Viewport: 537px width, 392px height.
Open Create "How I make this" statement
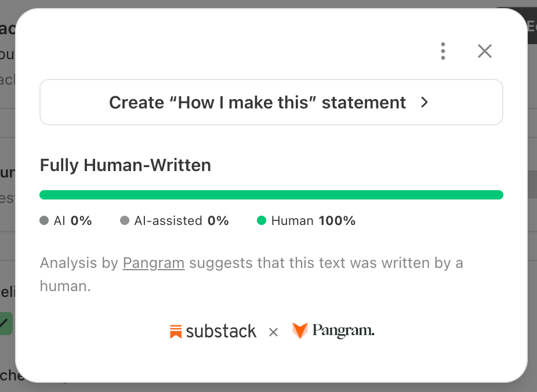pyautogui.click(x=271, y=103)
